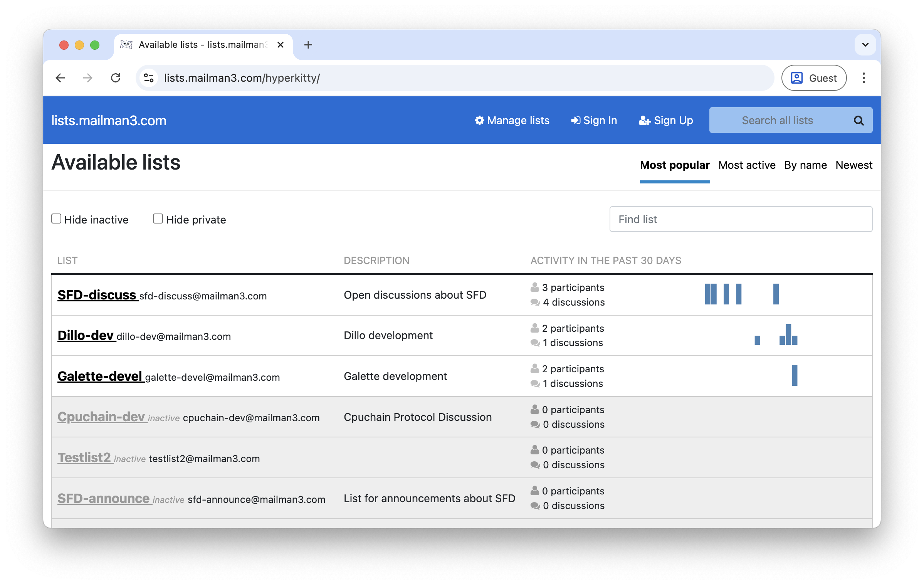The image size is (924, 585).
Task: Open the Chrome three-dot menu
Action: click(x=864, y=78)
